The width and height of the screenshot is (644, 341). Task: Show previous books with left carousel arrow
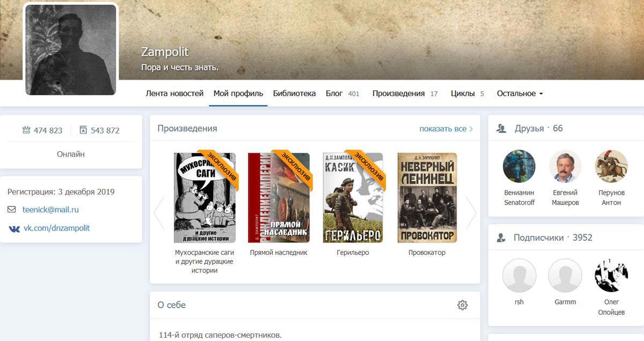159,212
